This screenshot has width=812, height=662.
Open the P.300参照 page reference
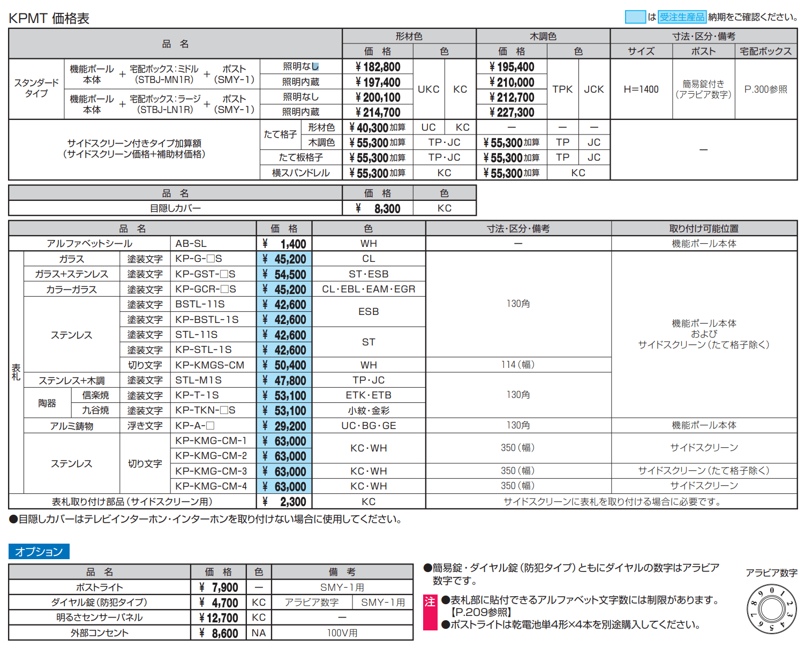pyautogui.click(x=765, y=89)
